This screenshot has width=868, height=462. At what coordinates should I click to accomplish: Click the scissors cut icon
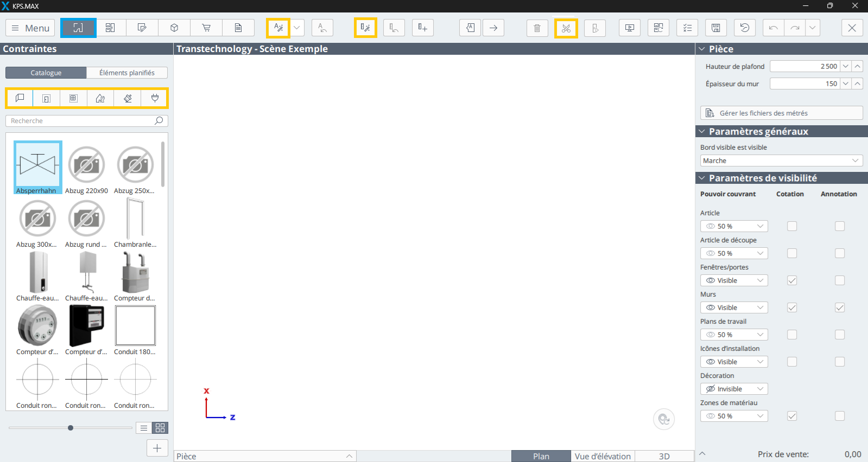(566, 28)
